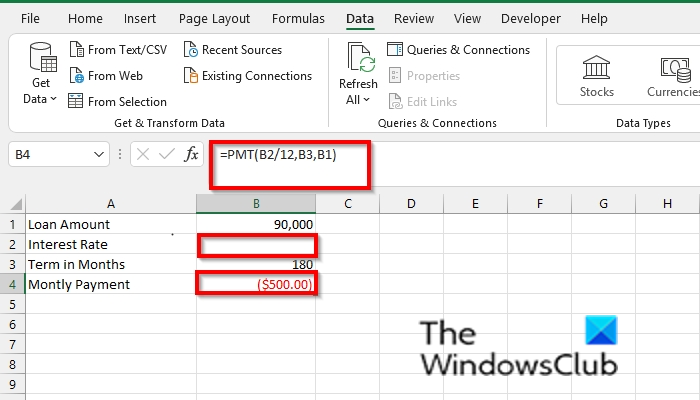Image resolution: width=700 pixels, height=400 pixels.
Task: Open Recent Sources
Action: pos(233,50)
